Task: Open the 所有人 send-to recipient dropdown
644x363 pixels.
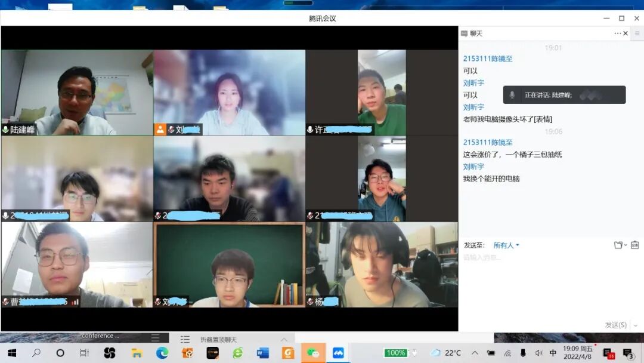Action: click(505, 245)
